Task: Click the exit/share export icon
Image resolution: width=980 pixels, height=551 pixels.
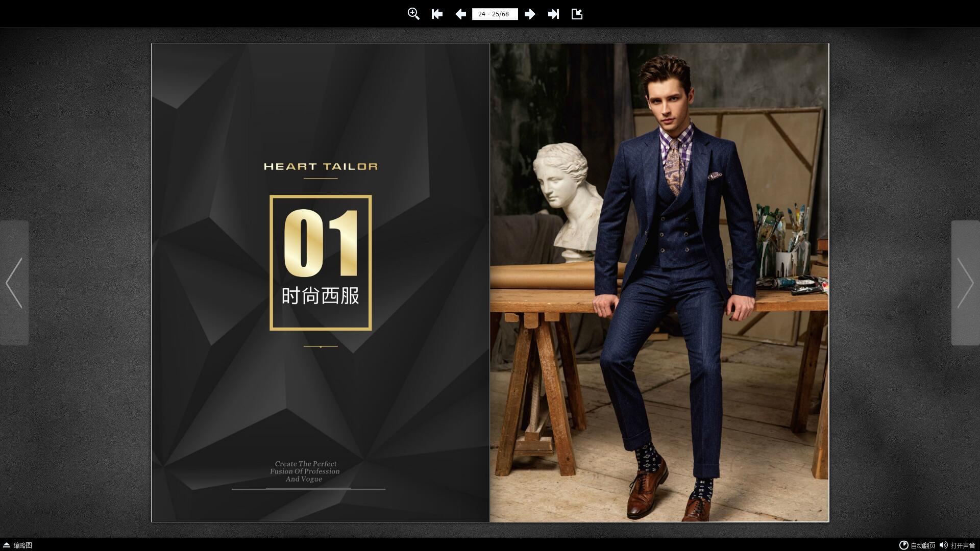Action: pyautogui.click(x=577, y=14)
